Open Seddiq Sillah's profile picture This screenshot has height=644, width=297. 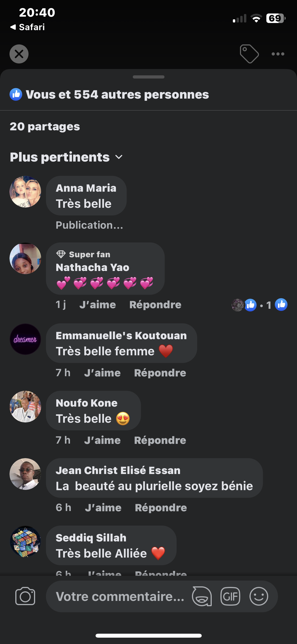[25, 541]
